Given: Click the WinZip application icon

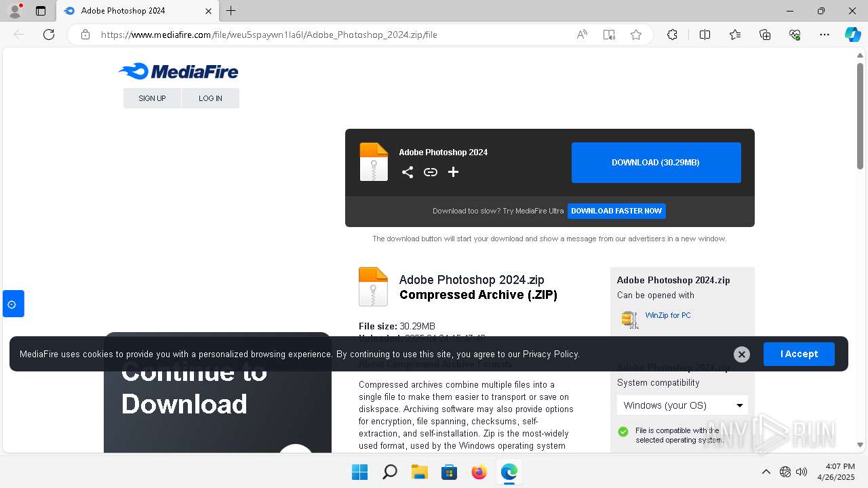Looking at the screenshot, I should pos(630,319).
